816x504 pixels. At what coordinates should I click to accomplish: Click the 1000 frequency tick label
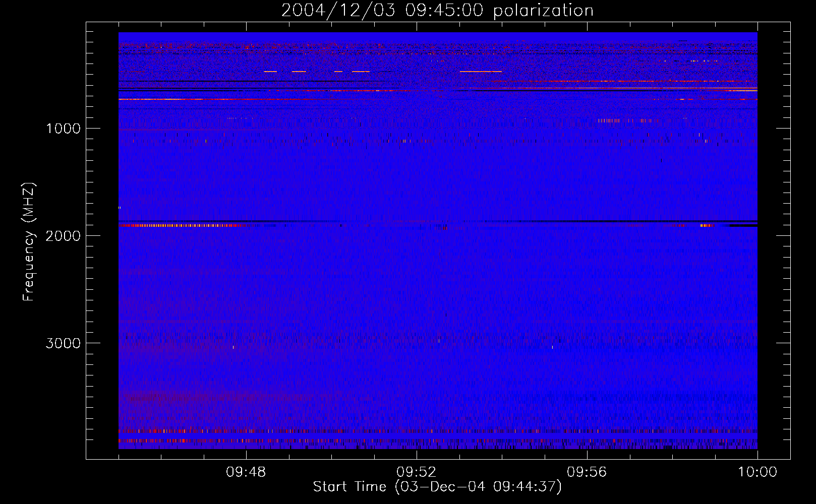[x=63, y=129]
